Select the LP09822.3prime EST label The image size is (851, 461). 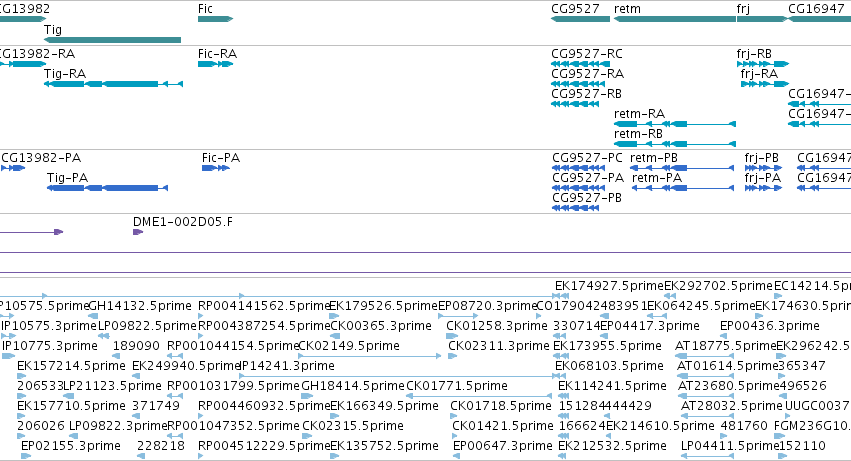118,426
